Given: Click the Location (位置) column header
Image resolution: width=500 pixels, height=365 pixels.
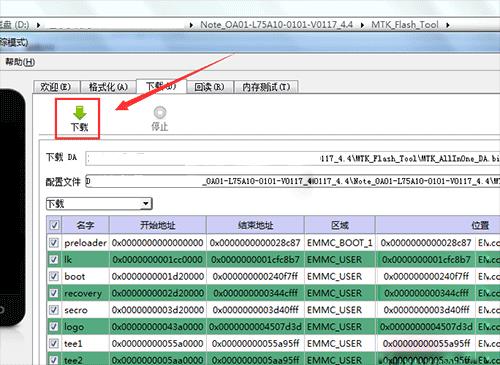Looking at the screenshot, I should point(438,225).
